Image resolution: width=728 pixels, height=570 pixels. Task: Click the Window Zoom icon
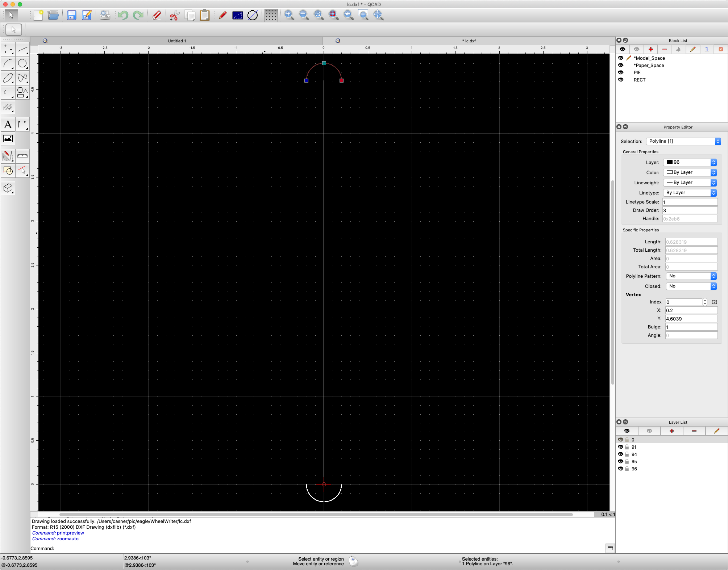pyautogui.click(x=363, y=15)
